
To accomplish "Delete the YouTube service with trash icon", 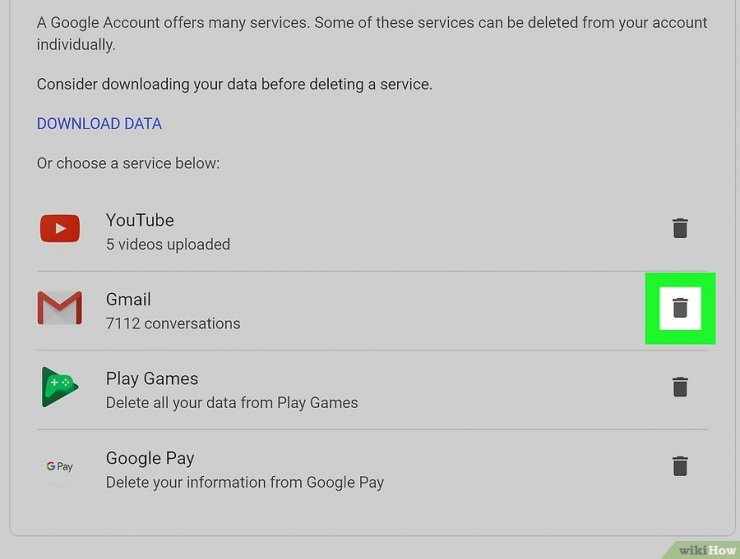I will [680, 228].
